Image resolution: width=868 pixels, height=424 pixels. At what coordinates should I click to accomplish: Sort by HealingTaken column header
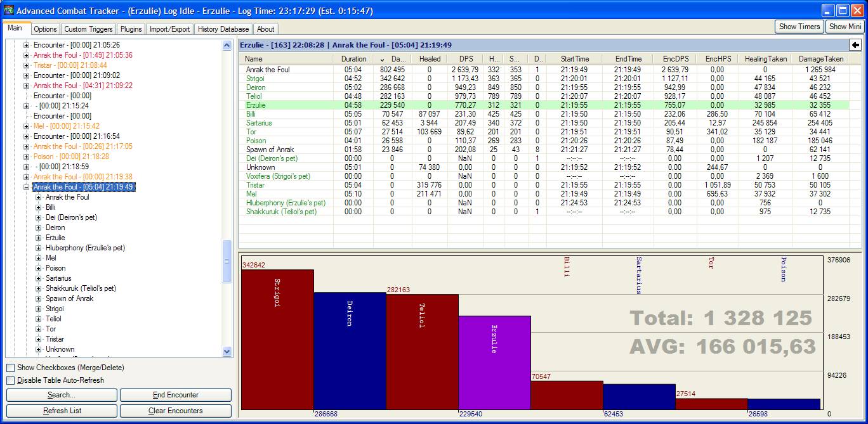tap(766, 59)
